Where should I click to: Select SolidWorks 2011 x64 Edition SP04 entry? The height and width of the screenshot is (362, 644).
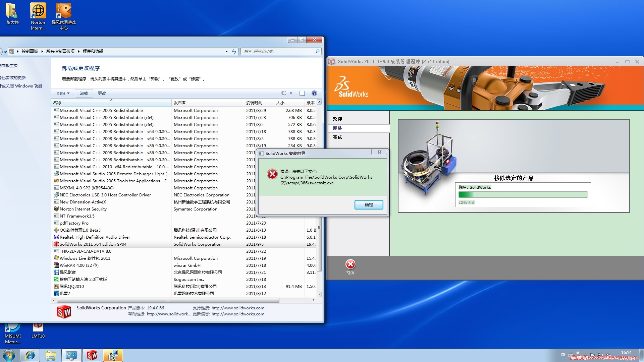[x=93, y=244]
